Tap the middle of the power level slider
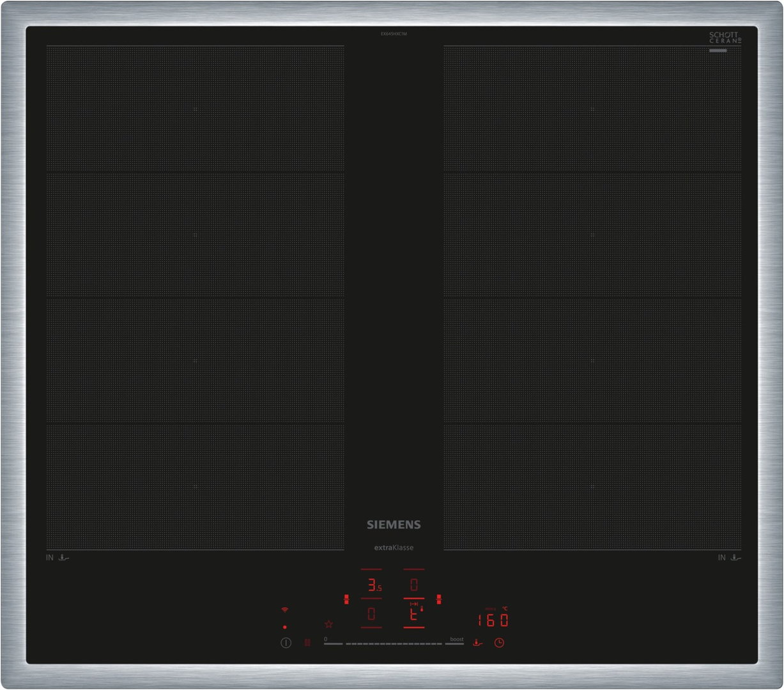 (x=394, y=644)
